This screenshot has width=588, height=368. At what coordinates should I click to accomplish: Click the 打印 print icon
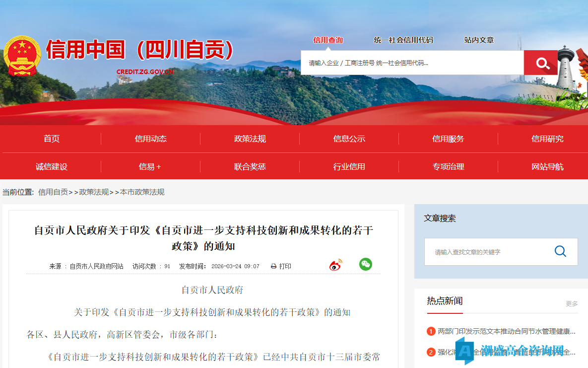coord(272,266)
